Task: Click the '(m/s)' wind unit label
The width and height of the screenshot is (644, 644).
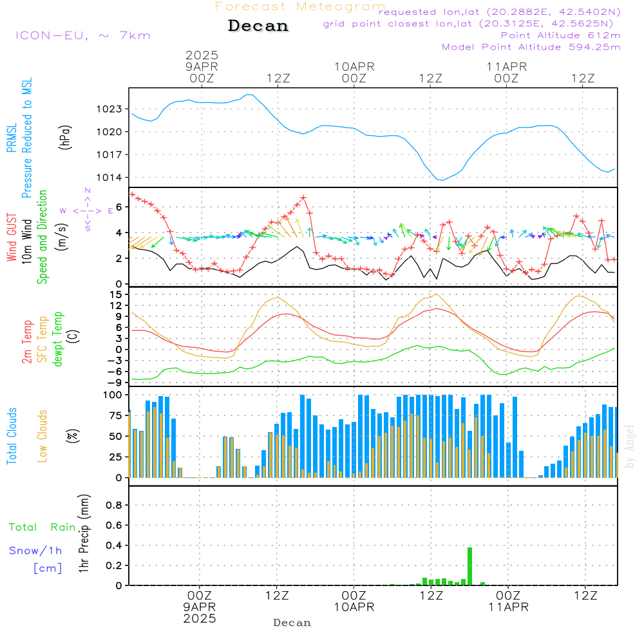Action: (x=62, y=237)
